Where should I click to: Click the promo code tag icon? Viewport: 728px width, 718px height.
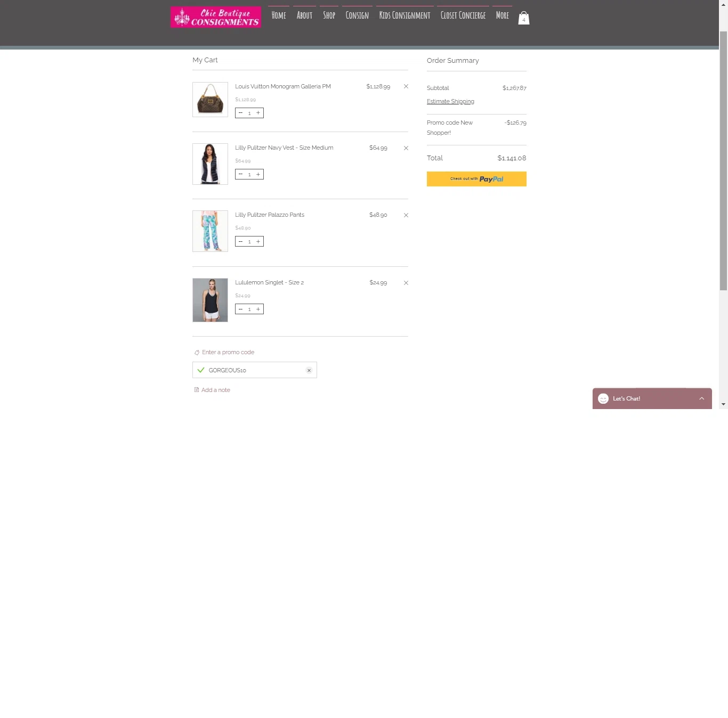(x=197, y=353)
